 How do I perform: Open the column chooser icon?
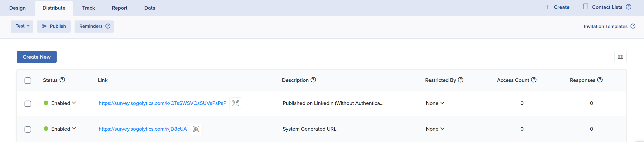tap(620, 57)
